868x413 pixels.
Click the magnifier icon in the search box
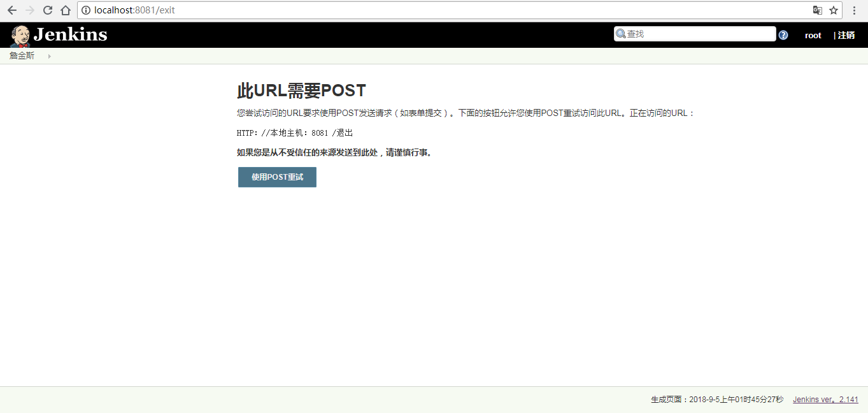(x=620, y=33)
